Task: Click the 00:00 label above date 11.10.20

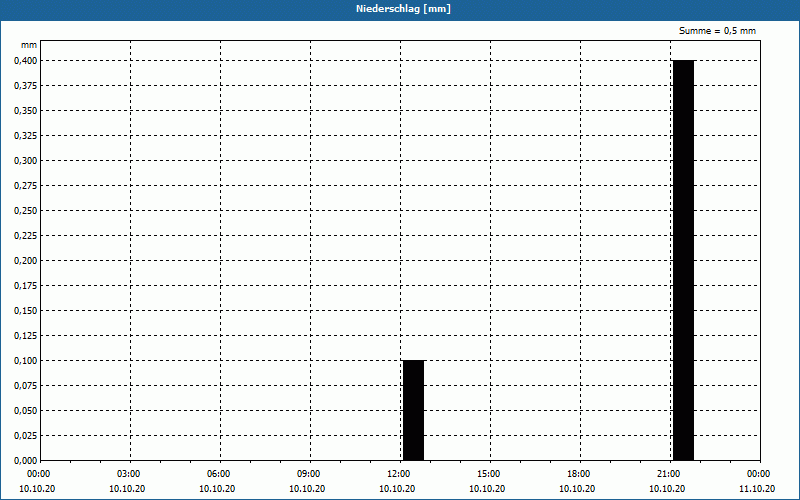Action: click(x=760, y=474)
